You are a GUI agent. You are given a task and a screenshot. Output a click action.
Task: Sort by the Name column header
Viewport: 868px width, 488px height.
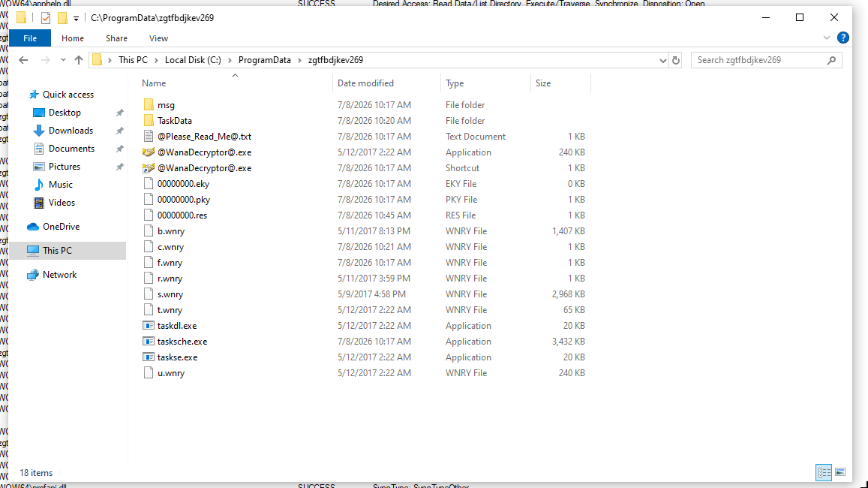pos(154,83)
